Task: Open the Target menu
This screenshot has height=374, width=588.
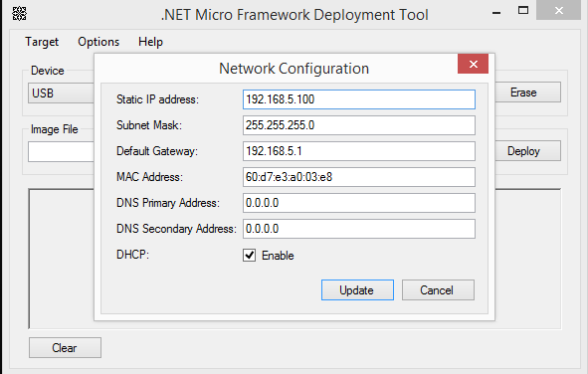Action: [x=42, y=42]
